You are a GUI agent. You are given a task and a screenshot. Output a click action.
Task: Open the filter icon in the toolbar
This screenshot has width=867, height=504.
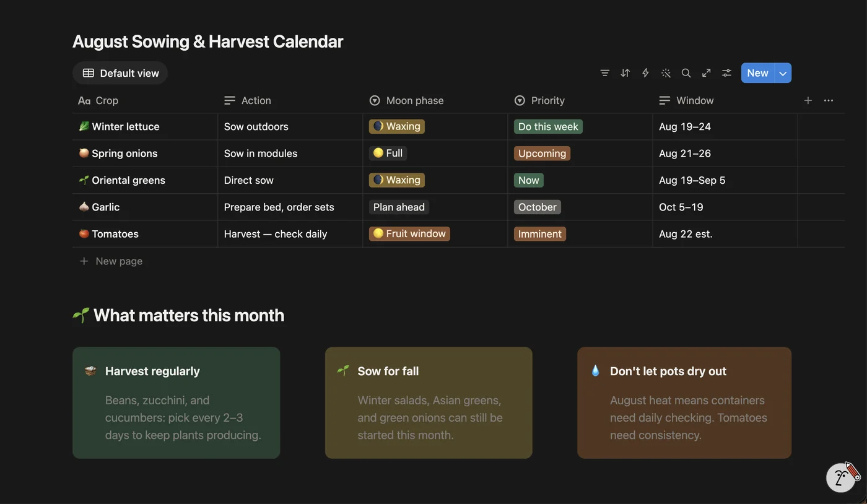coord(604,73)
